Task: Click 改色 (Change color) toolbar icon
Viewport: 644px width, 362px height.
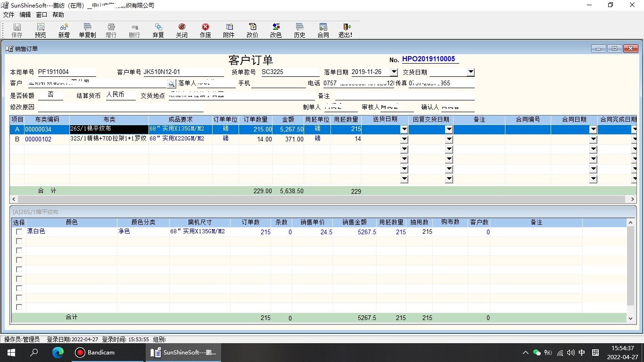Action: (276, 31)
